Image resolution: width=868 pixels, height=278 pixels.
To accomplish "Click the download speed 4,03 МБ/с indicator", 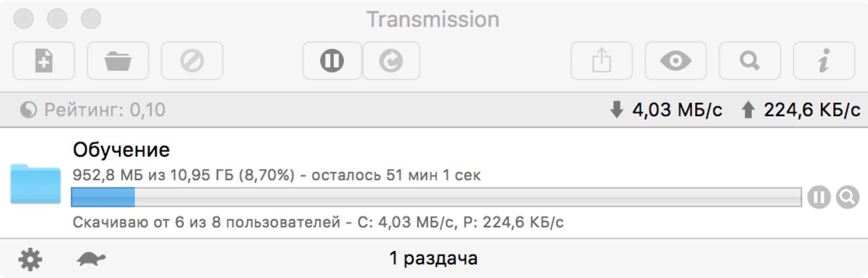I will tap(666, 110).
